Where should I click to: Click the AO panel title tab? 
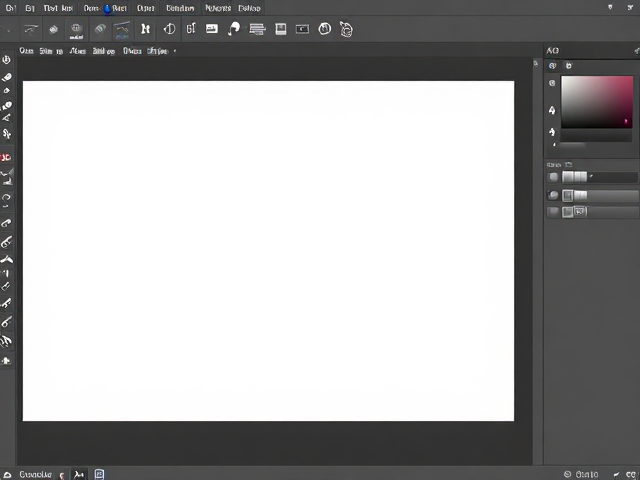[x=552, y=51]
